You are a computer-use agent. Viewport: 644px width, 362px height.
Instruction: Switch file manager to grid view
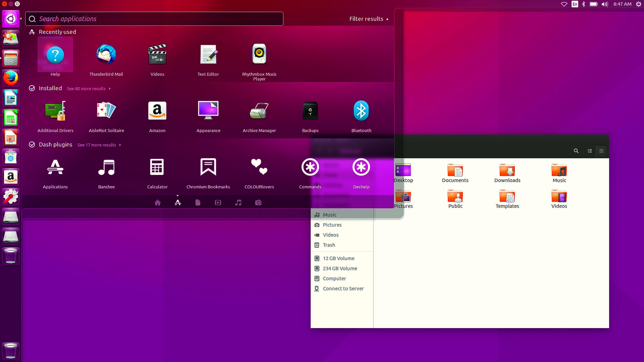601,151
